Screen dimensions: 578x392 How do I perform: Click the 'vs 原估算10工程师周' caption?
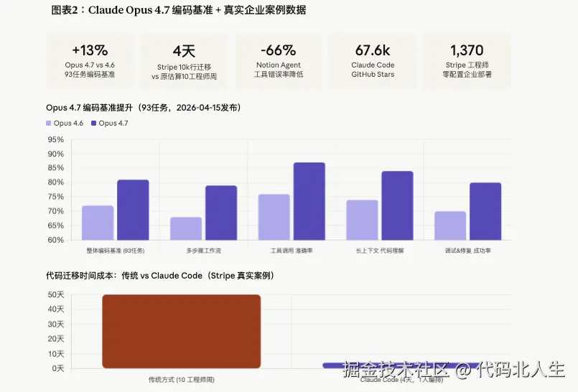(184, 77)
